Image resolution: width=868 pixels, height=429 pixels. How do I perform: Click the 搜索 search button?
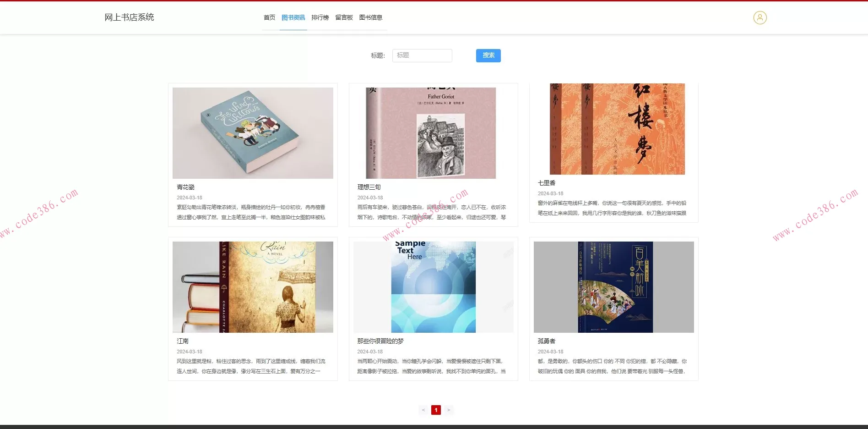[x=488, y=55]
